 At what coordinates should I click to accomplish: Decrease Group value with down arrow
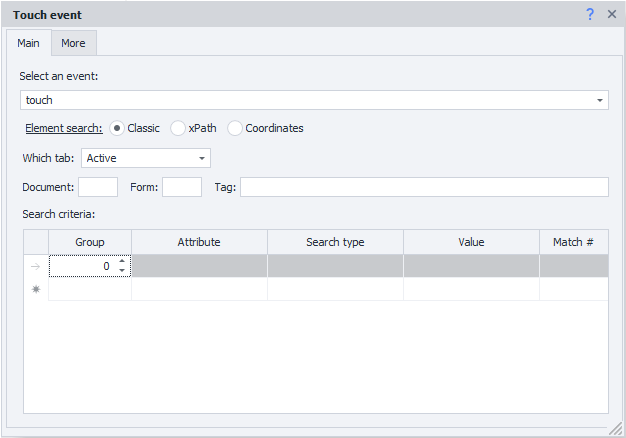[122, 271]
